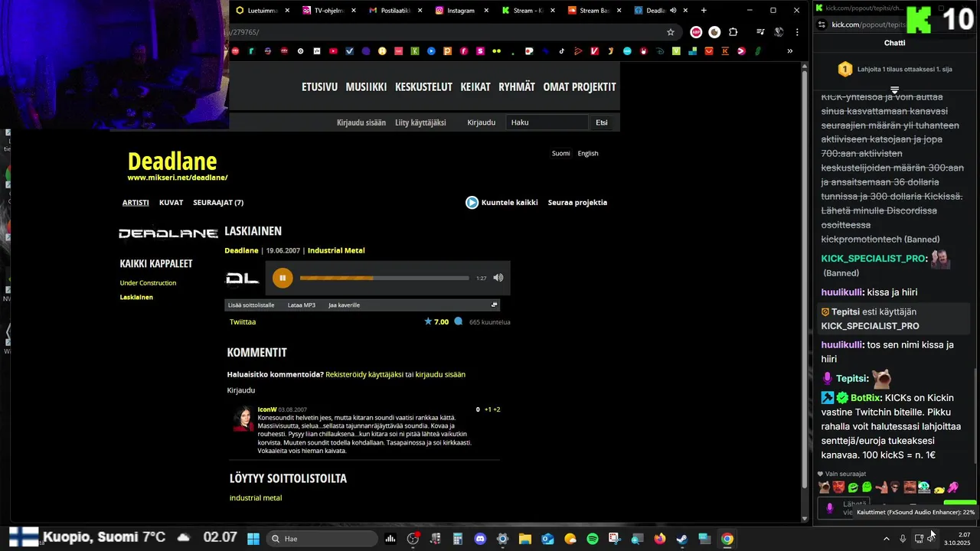Open Industrial Metal genre link

[x=336, y=250]
